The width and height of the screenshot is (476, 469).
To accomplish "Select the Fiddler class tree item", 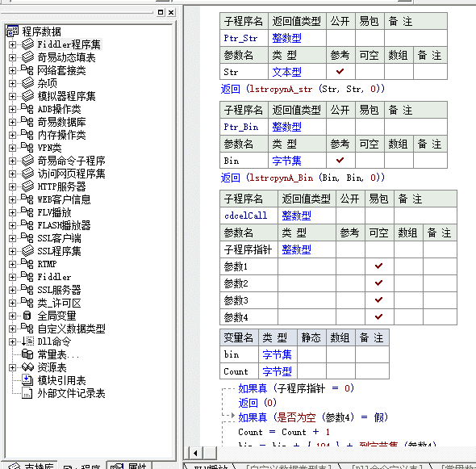I will [x=54, y=277].
